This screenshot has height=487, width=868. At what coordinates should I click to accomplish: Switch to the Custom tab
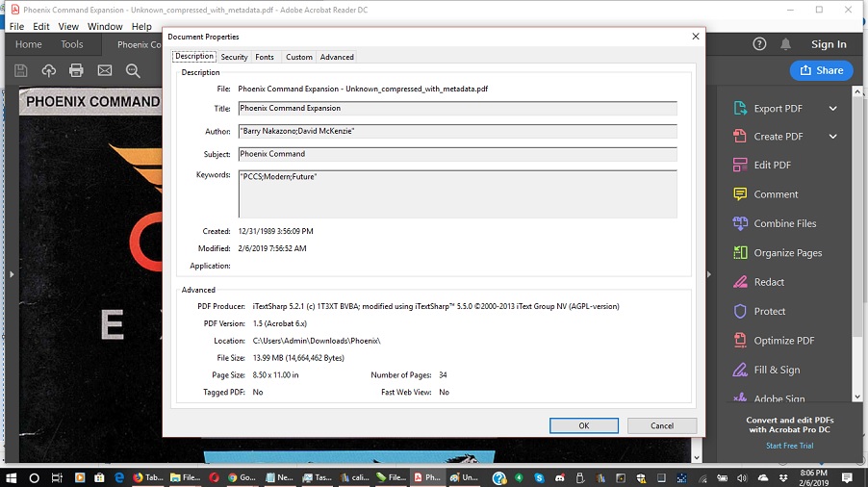coord(299,57)
